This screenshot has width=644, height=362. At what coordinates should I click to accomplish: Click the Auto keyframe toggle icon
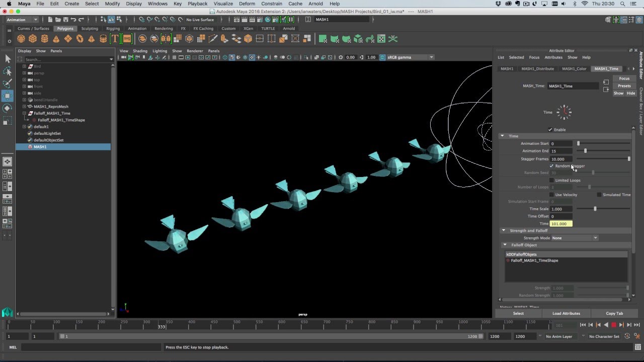(x=627, y=336)
